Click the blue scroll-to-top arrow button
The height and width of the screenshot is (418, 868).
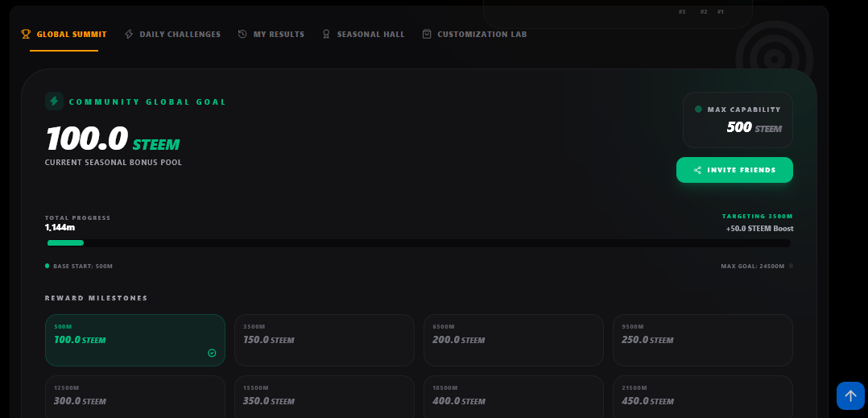pos(850,396)
